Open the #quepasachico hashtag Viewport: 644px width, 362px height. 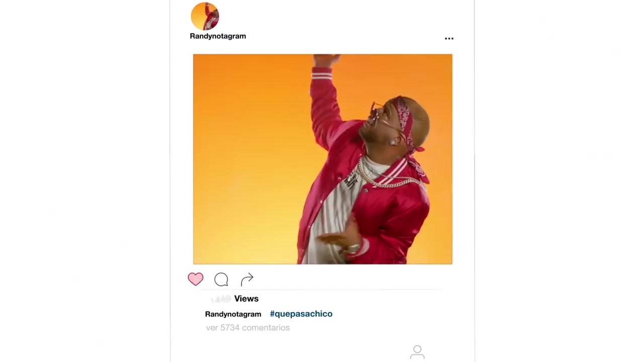pos(301,314)
